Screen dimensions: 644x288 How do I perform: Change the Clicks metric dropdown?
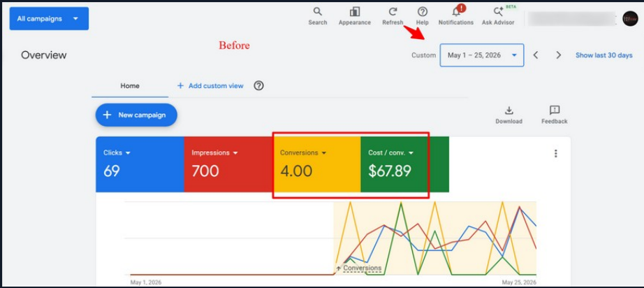click(117, 153)
